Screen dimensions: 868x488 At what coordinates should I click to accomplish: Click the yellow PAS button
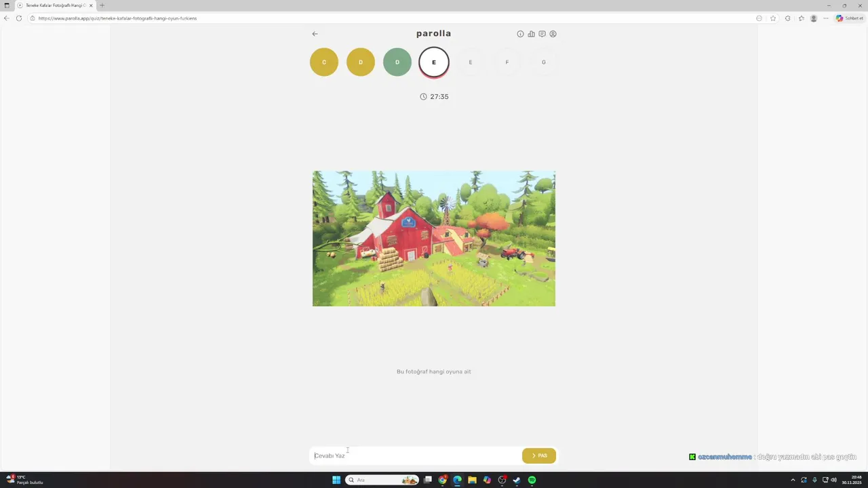coord(539,455)
